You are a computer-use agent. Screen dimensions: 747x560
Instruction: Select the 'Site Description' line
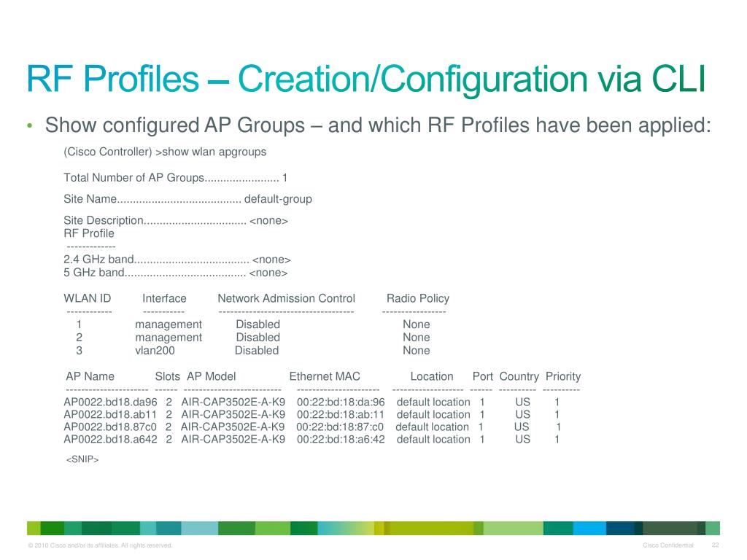click(x=176, y=220)
